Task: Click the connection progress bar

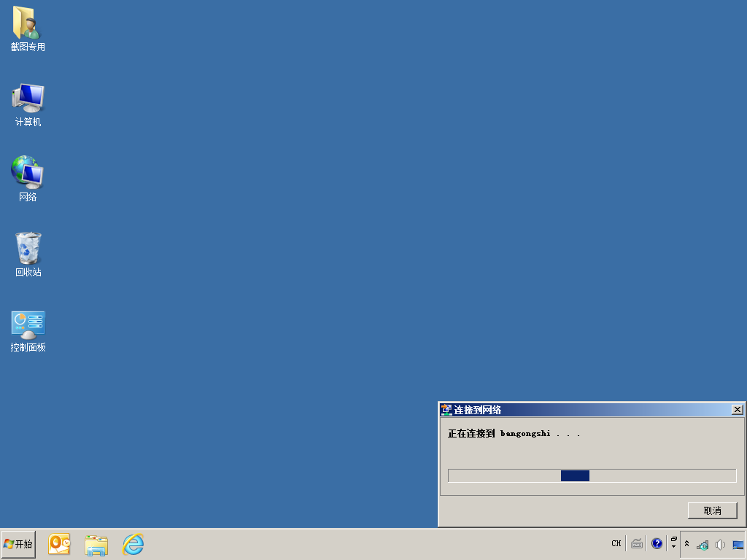Action: (x=592, y=475)
